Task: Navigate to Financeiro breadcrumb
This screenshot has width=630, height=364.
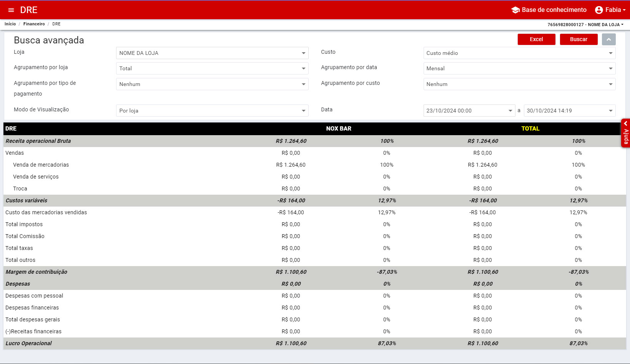Action: point(34,24)
